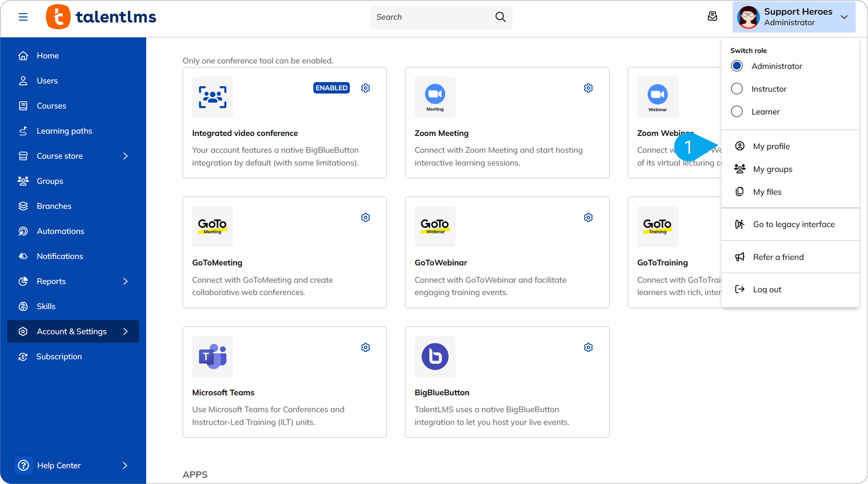Screen dimensions: 868x484
Task: Collapse the Support Heroes profile dropdown
Action: pyautogui.click(x=844, y=17)
